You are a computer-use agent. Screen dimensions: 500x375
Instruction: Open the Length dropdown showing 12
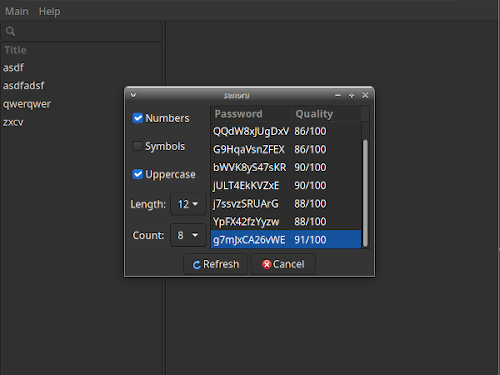coord(188,204)
